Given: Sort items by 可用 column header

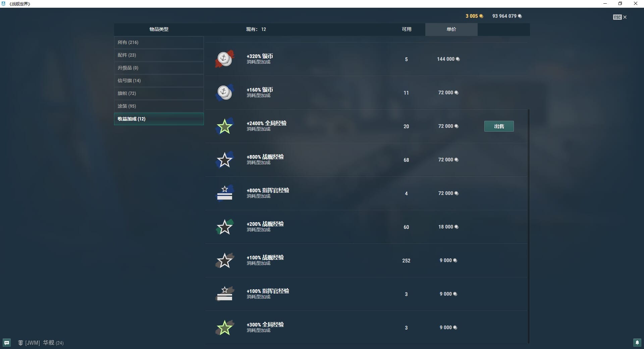Looking at the screenshot, I should (x=407, y=29).
